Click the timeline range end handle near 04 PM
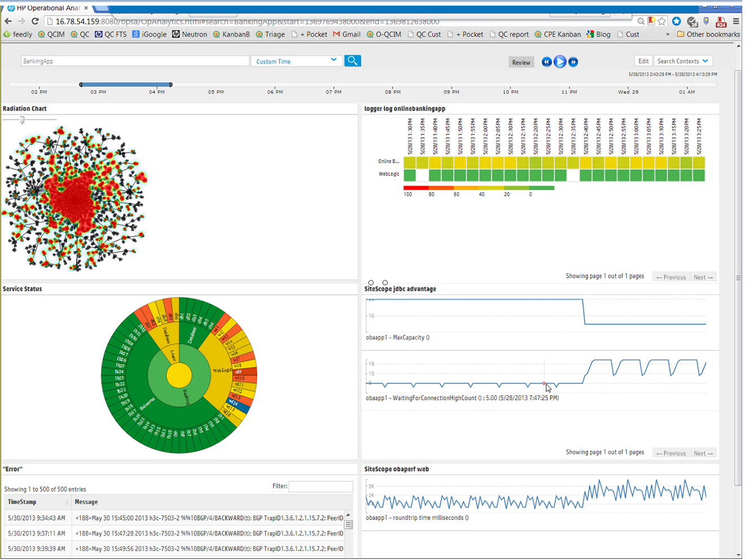 point(171,85)
